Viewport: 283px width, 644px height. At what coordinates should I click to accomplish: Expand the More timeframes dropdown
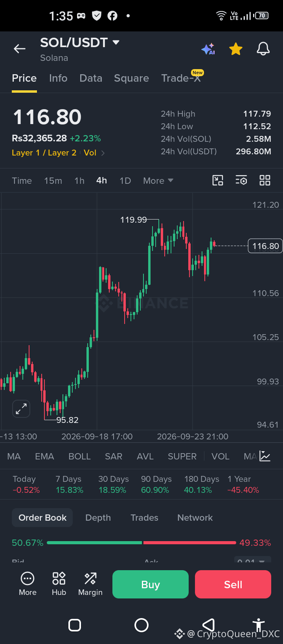tap(158, 181)
